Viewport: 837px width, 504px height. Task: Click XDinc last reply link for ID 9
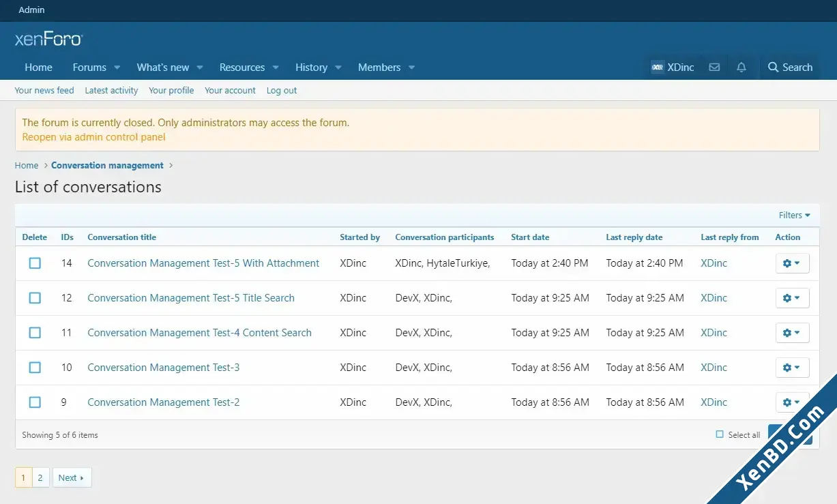pos(714,402)
